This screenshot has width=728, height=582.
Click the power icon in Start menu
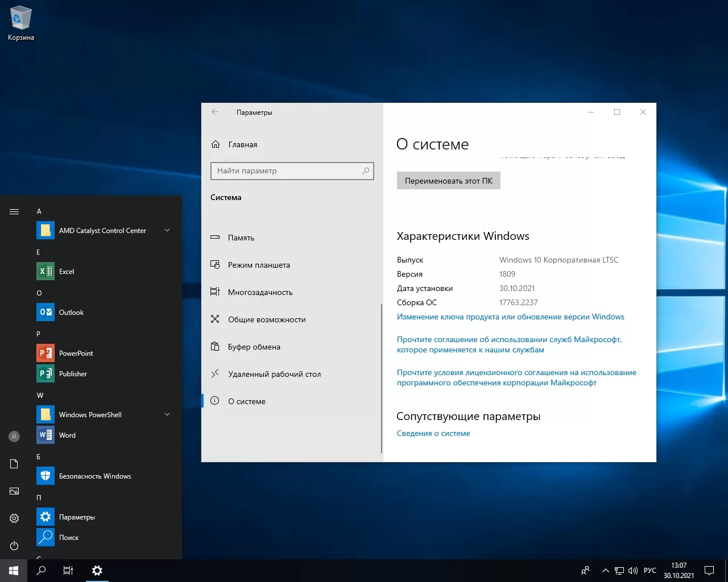pyautogui.click(x=14, y=546)
